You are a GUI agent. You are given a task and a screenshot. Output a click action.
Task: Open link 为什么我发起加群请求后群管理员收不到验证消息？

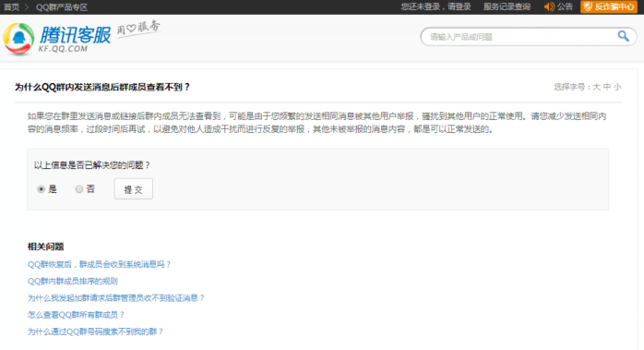coord(116,297)
